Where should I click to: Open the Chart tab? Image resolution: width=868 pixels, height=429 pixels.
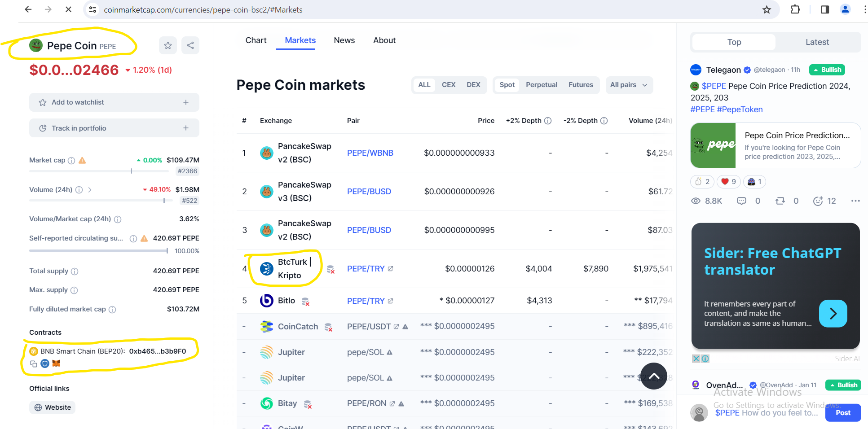coord(256,40)
